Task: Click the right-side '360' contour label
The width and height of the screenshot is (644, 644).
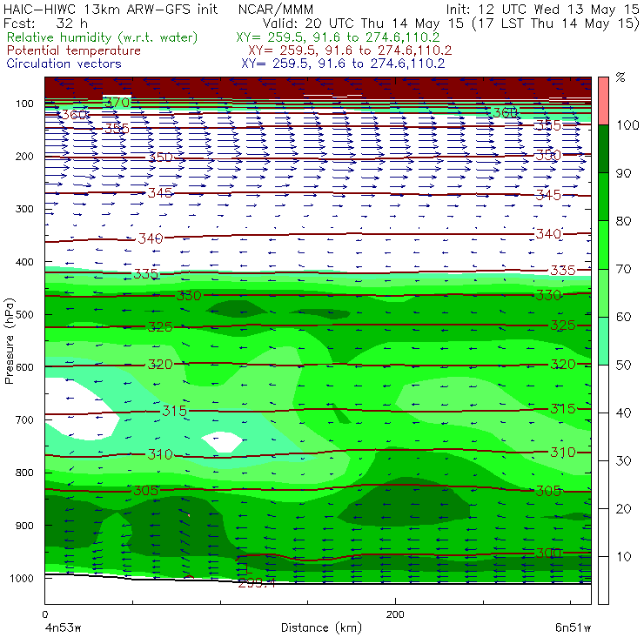Action: point(505,112)
